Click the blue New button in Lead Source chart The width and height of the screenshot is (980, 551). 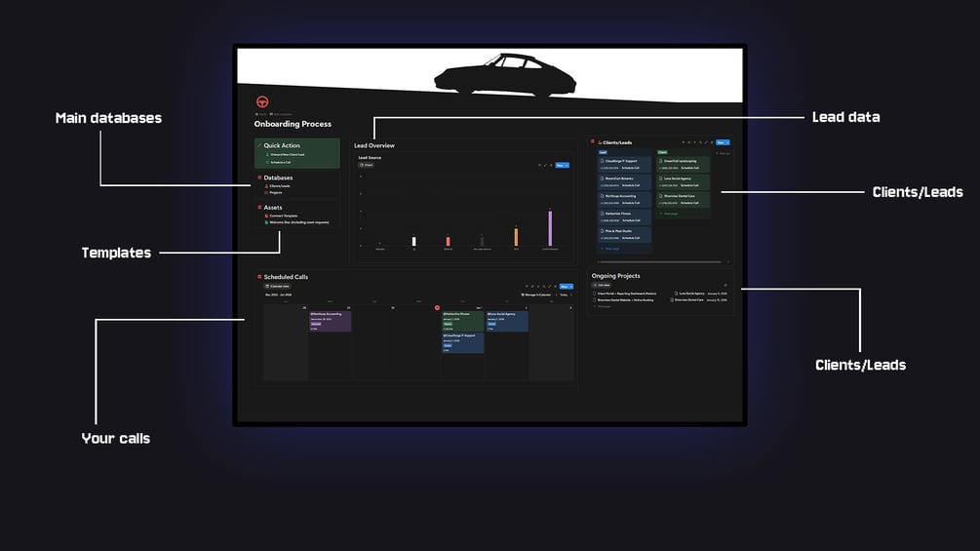[562, 165]
